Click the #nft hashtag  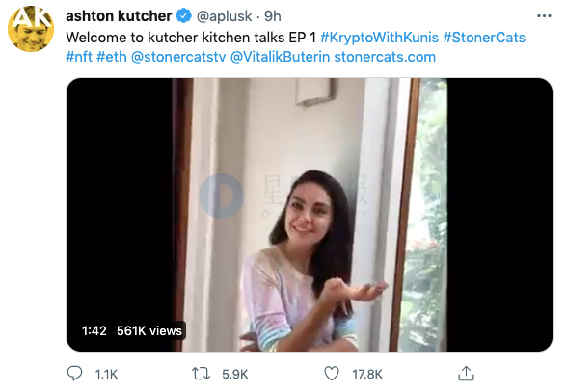[79, 57]
